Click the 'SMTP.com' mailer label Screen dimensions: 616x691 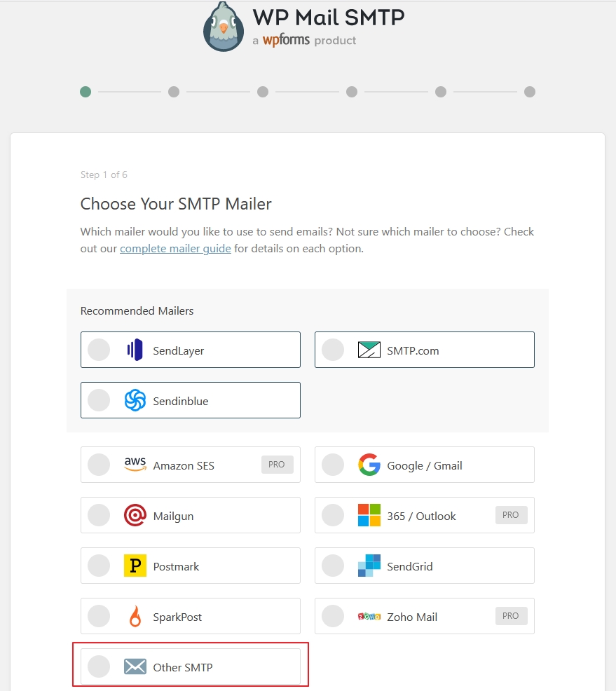[413, 351]
